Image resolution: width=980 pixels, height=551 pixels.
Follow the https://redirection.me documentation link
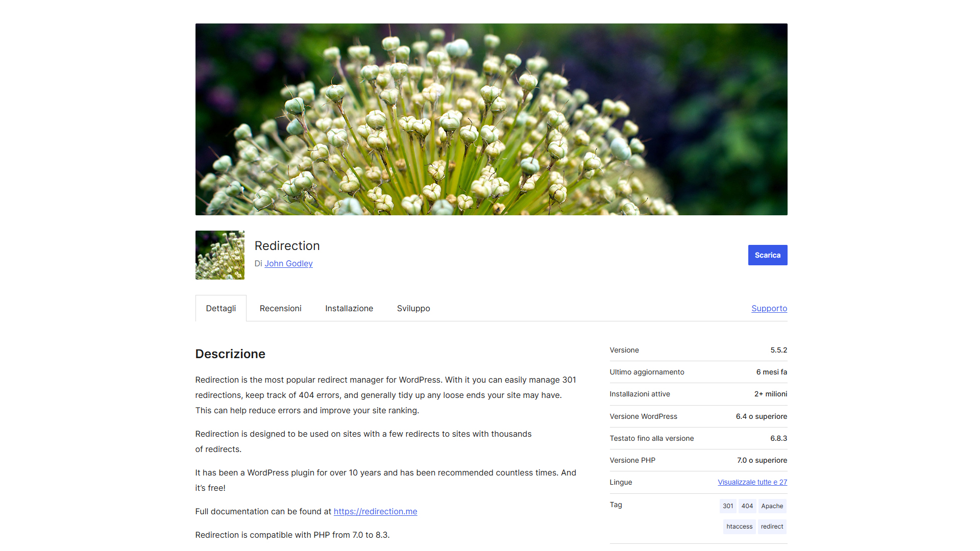point(375,511)
